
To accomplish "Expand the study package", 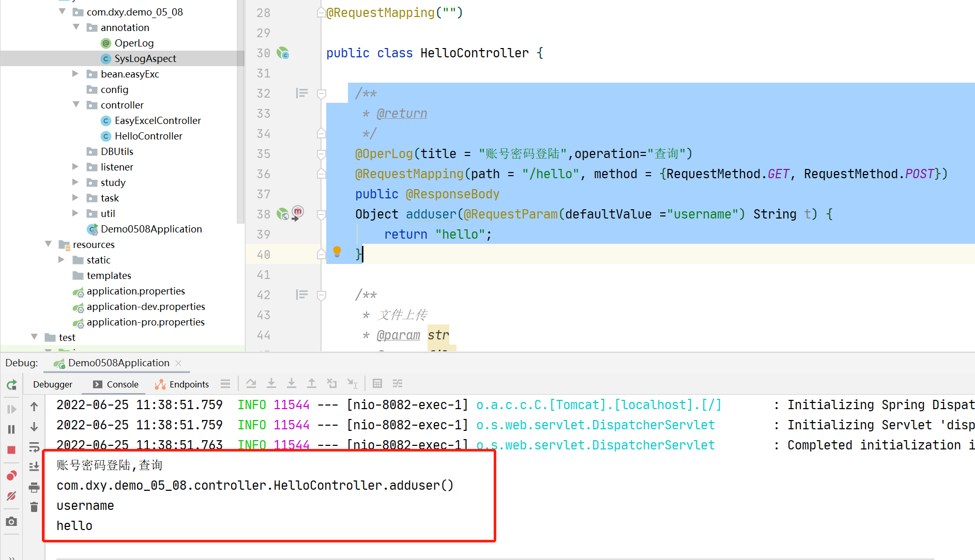I will (75, 182).
